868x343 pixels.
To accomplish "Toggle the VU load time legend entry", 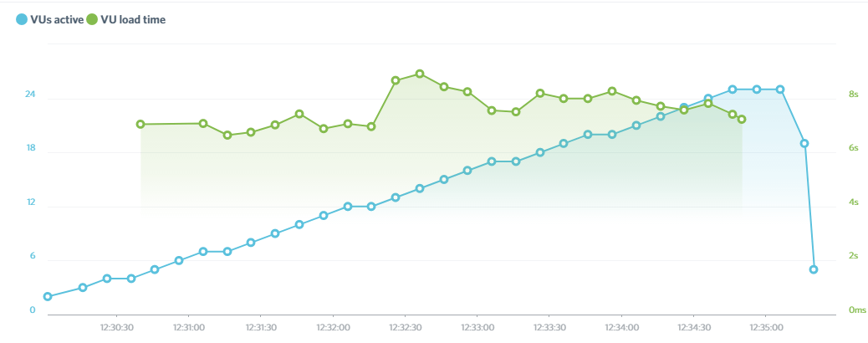I will (x=125, y=20).
